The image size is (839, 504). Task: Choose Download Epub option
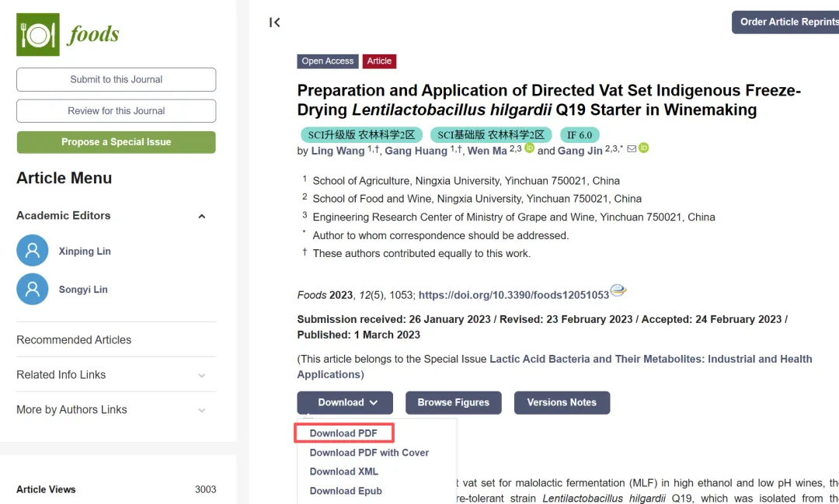[x=346, y=491]
